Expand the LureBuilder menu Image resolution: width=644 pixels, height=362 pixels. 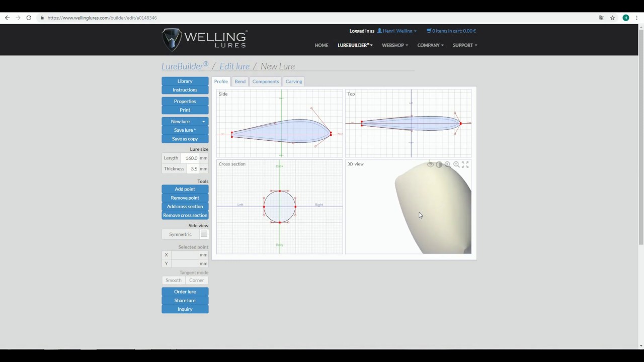pos(355,45)
